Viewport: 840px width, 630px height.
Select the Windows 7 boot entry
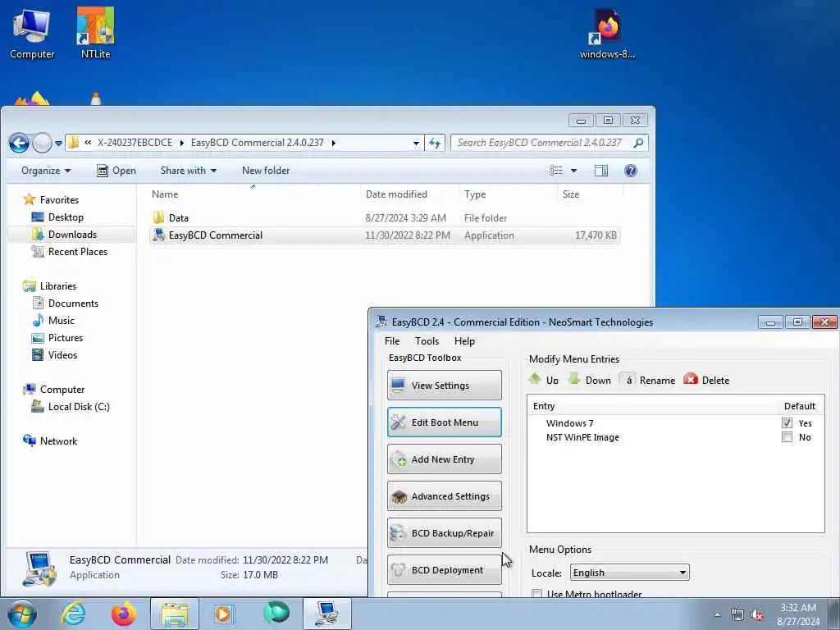(x=569, y=423)
